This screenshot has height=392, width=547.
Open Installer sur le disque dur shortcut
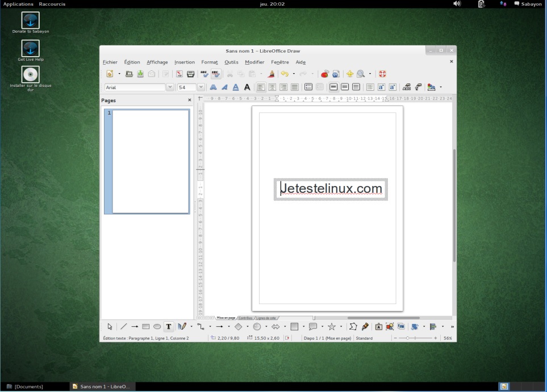click(30, 79)
